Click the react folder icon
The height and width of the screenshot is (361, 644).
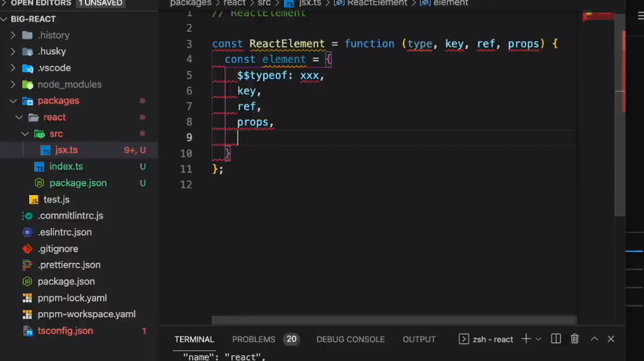tap(34, 117)
